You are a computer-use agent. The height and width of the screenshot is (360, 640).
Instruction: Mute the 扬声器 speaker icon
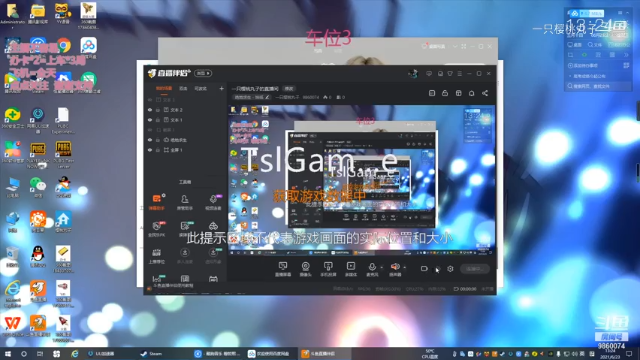(x=395, y=267)
